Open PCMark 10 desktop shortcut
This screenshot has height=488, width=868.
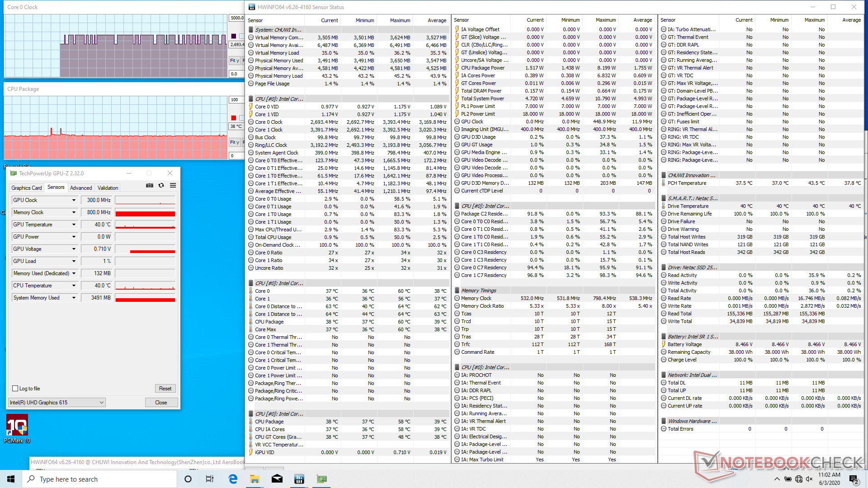point(17,429)
